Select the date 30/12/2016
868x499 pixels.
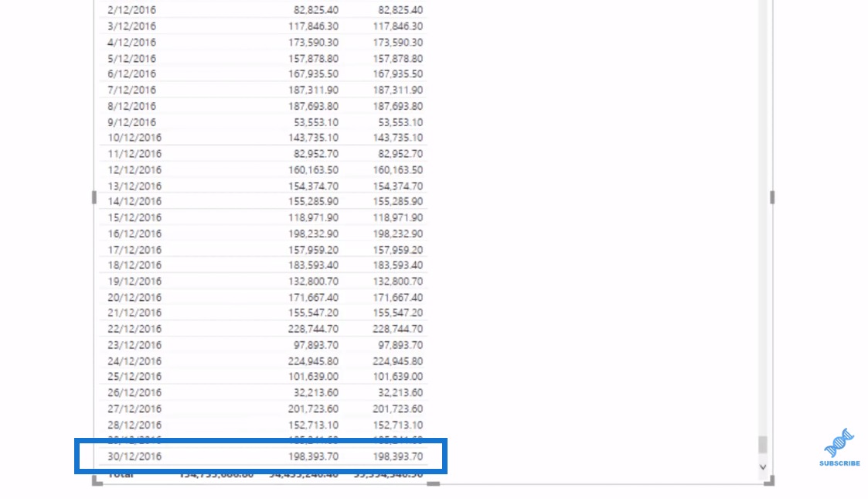pyautogui.click(x=134, y=456)
